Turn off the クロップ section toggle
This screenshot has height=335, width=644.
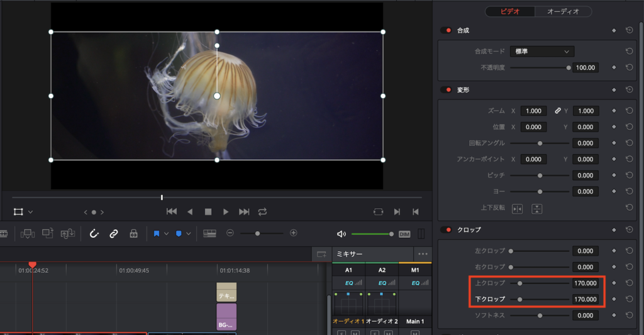447,230
